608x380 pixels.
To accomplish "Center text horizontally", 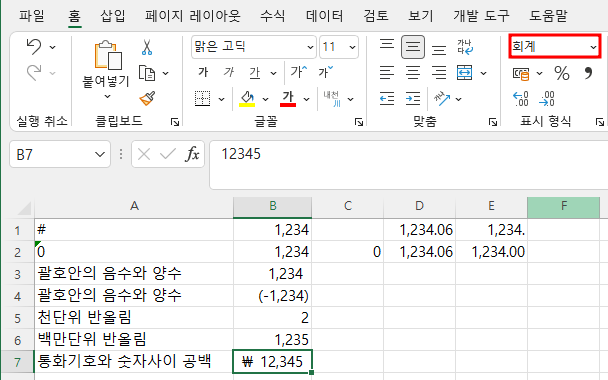I will [413, 73].
